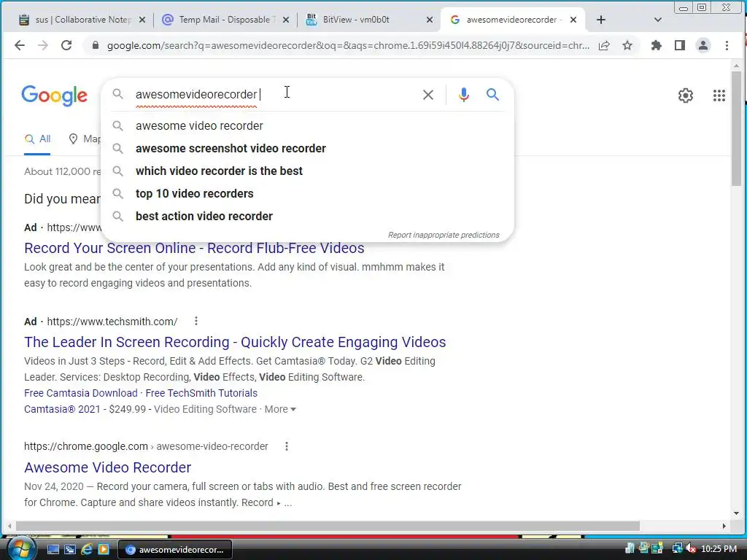This screenshot has height=560, width=747.
Task: Open Free Camtasia Download link
Action: tap(80, 393)
